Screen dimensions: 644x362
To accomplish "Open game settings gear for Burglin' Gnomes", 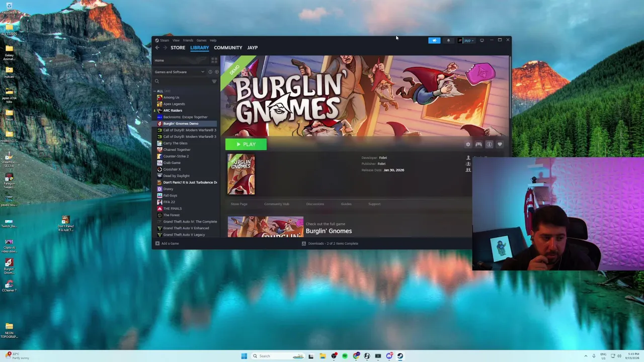I will tap(468, 144).
